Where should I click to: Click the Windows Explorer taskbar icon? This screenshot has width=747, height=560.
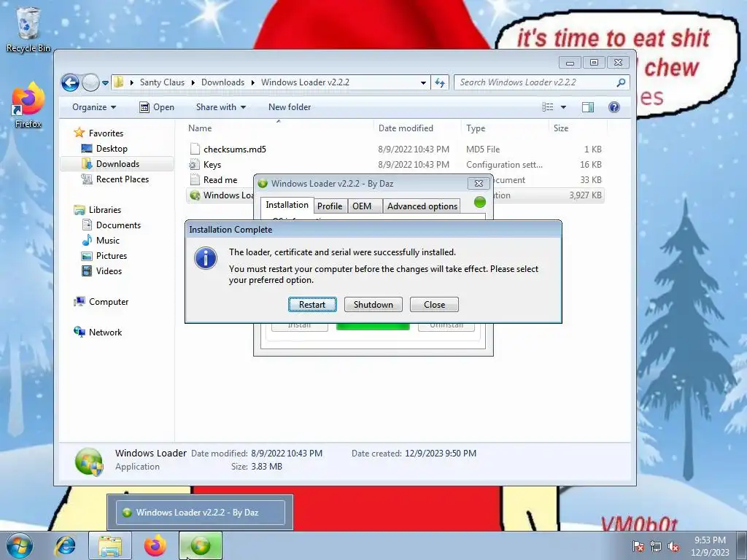tap(110, 545)
